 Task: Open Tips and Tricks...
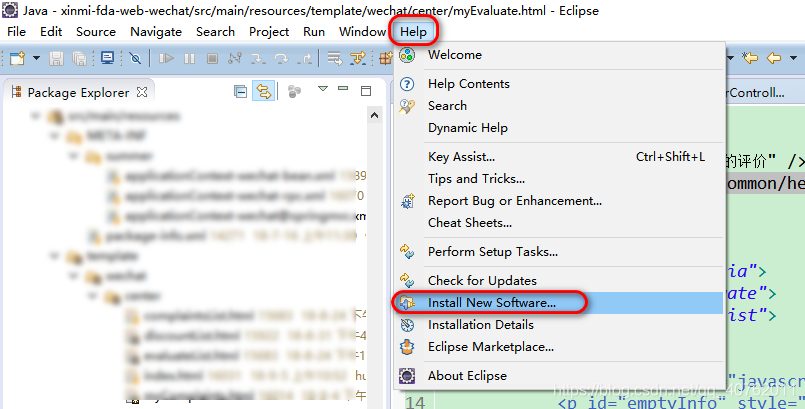[559, 179]
